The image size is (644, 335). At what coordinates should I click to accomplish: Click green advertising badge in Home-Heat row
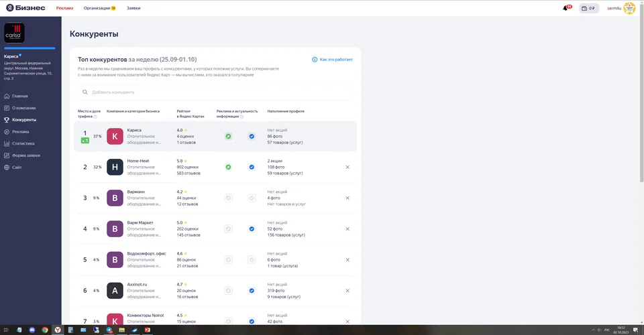click(x=228, y=167)
